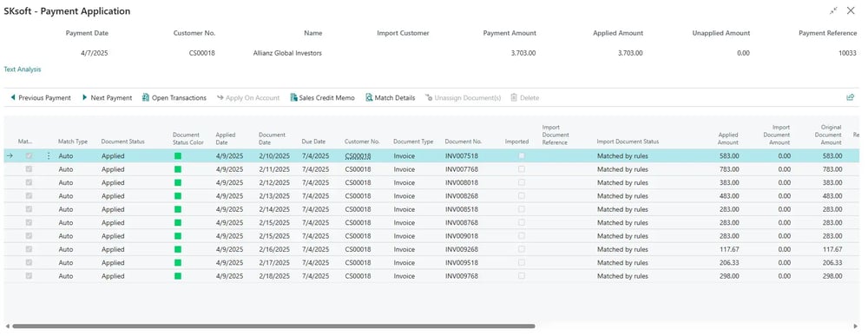
Task: Close the Payment Application window
Action: coord(851,10)
